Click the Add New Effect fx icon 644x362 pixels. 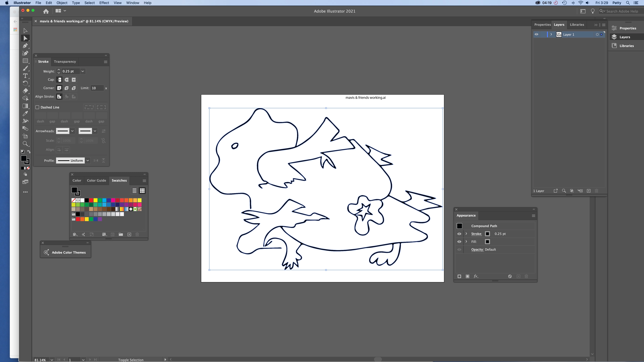(476, 276)
